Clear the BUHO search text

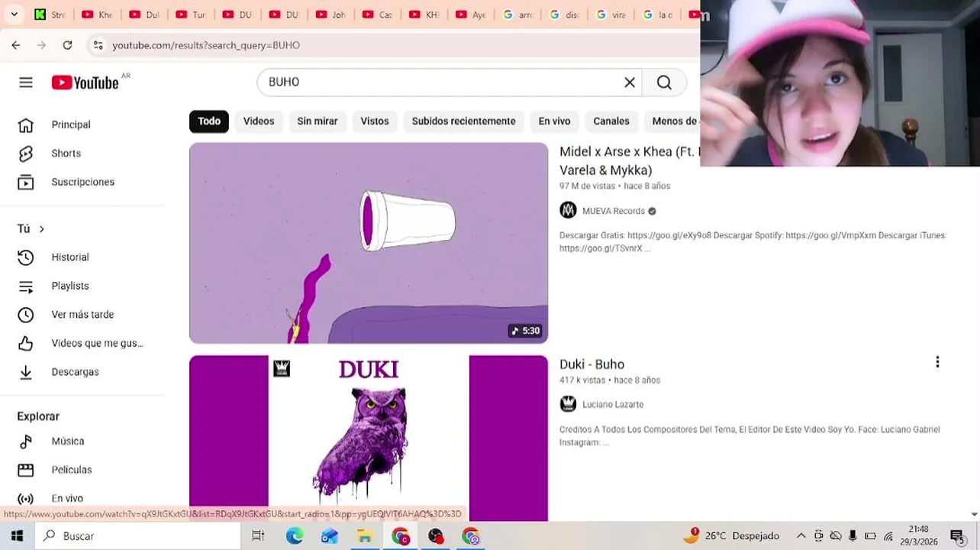click(630, 82)
